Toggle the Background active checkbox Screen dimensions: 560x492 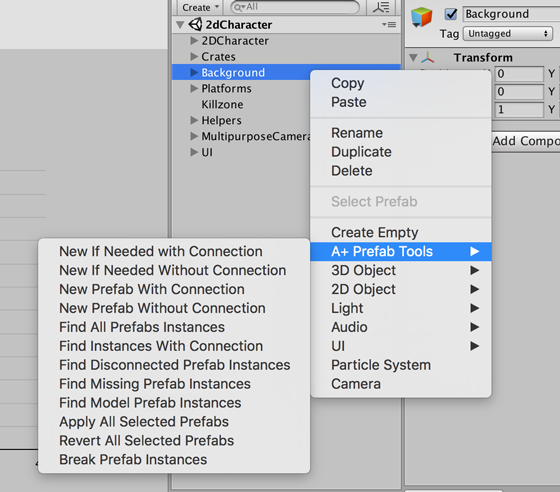(451, 14)
